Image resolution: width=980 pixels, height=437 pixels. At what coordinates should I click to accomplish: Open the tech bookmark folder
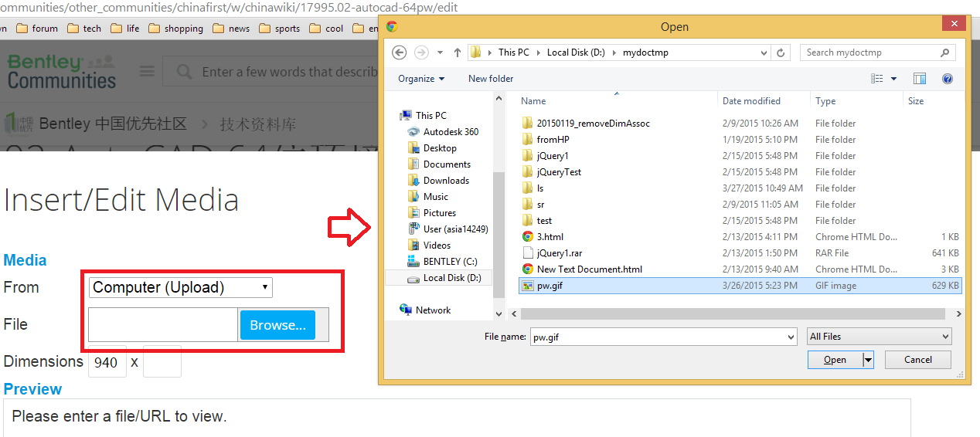84,29
